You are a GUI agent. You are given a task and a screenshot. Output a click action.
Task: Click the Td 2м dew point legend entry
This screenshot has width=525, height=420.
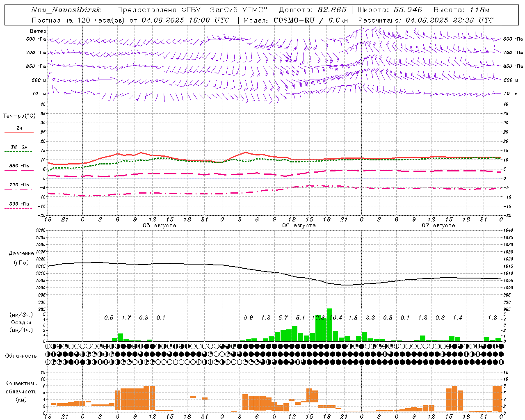pyautogui.click(x=19, y=147)
